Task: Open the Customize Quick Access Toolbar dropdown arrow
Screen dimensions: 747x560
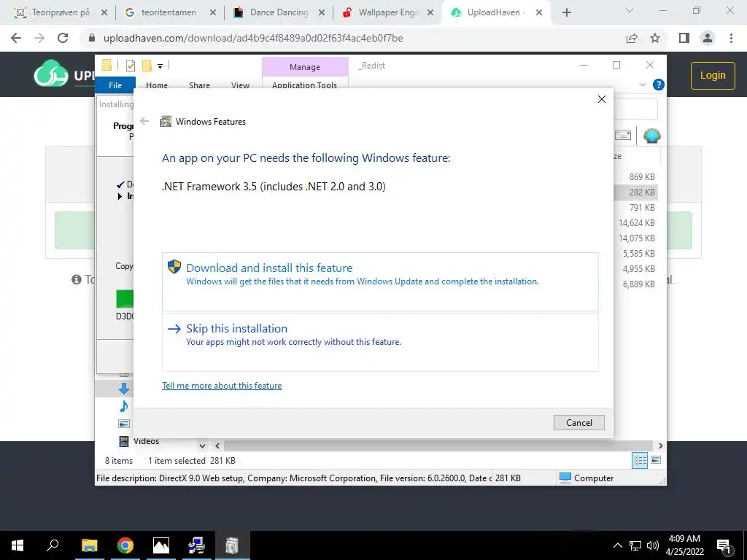Action: tap(160, 66)
